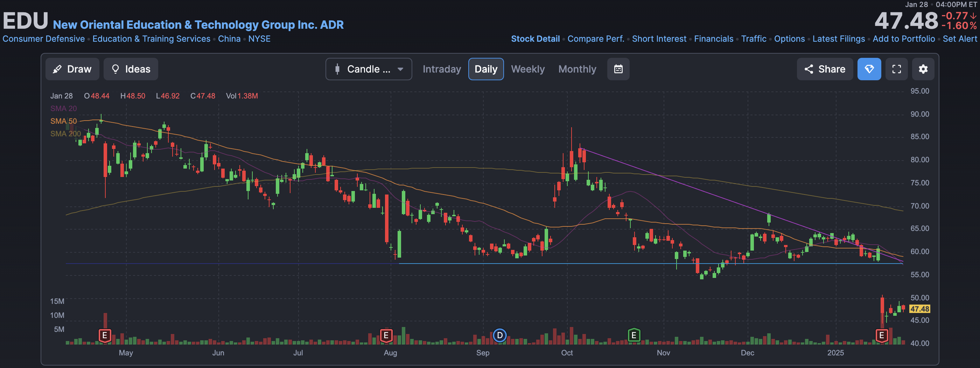Click the Set Alert link
This screenshot has height=368, width=980.
tap(959, 39)
